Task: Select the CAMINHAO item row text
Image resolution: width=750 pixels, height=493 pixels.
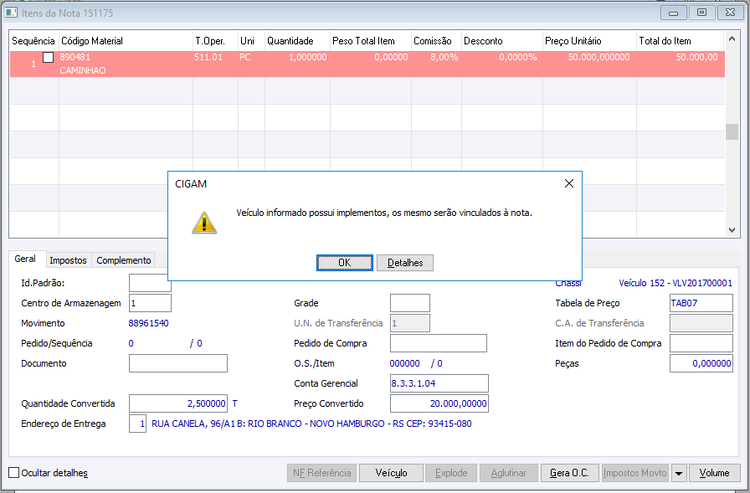Action: pos(83,70)
